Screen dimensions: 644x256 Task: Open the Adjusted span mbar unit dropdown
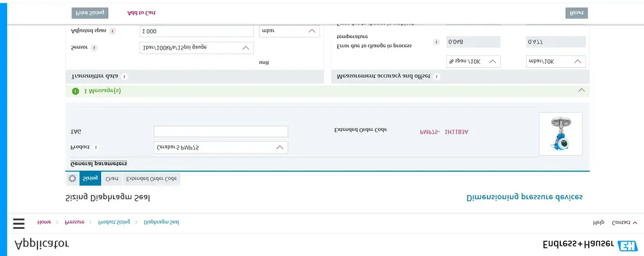tap(289, 31)
